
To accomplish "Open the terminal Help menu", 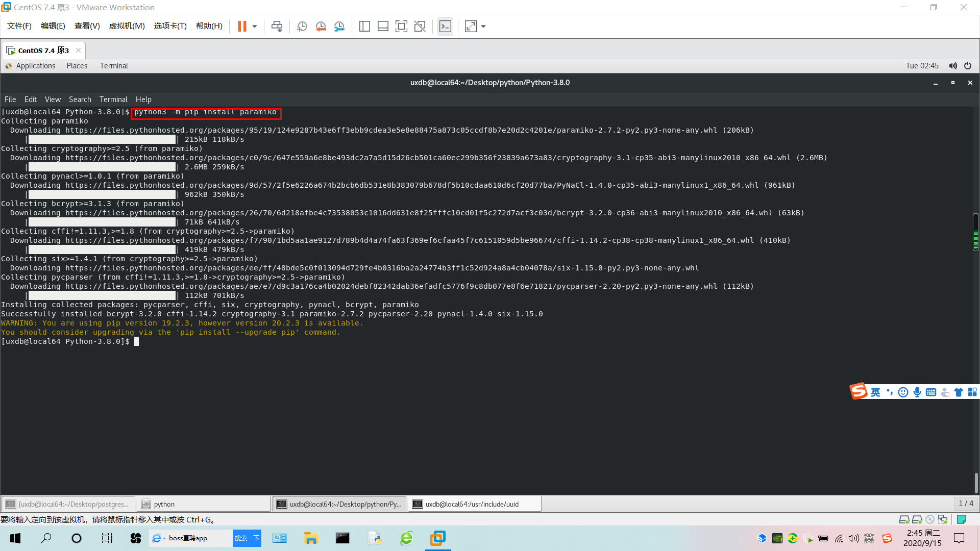I will [143, 99].
